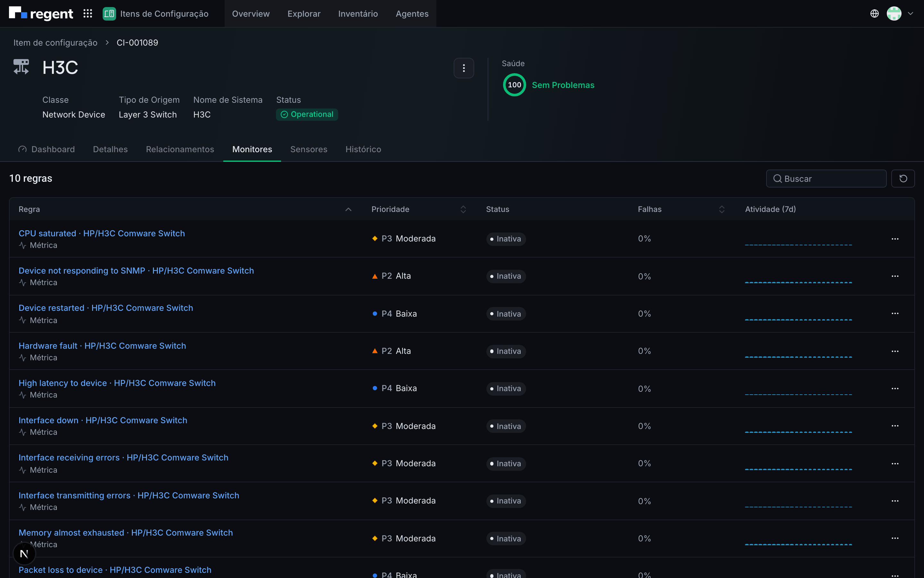This screenshot has height=578, width=924.
Task: Click the regent logo
Action: pos(41,14)
